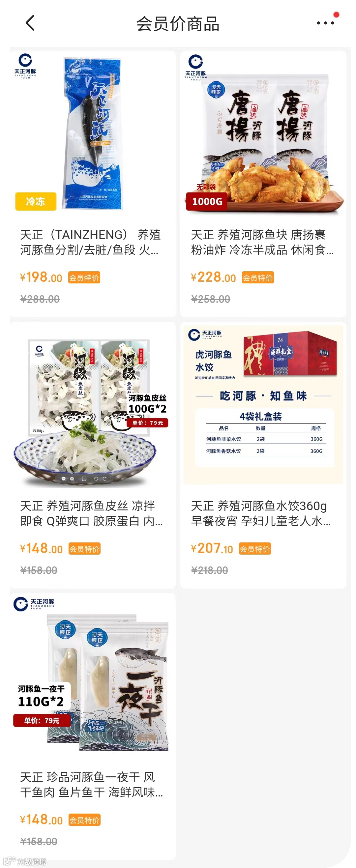Screen dimensions: 356x868
Task: Open the 天正 养殖河豚鱼水饺360g title
Action: (261, 513)
